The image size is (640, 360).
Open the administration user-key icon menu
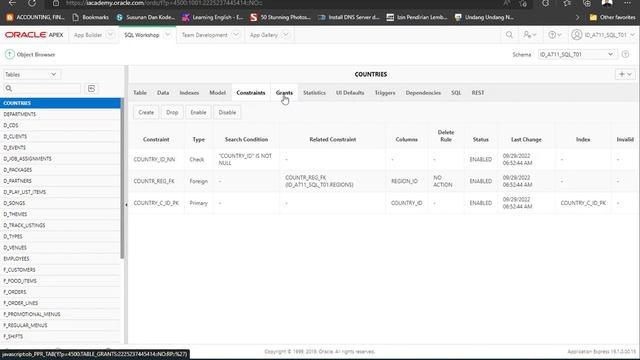[x=530, y=35]
